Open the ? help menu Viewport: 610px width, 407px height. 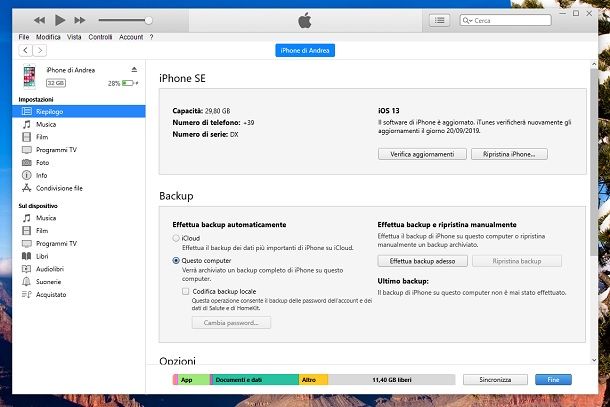151,37
